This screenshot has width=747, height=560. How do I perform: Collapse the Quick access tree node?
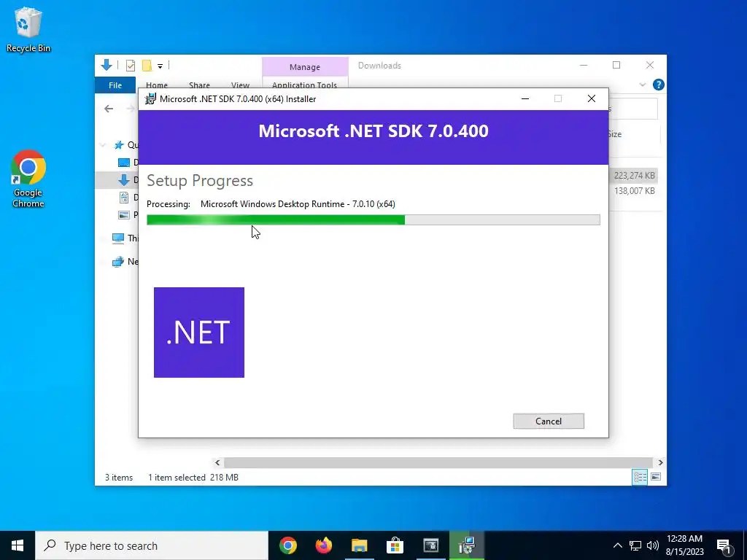click(x=103, y=145)
